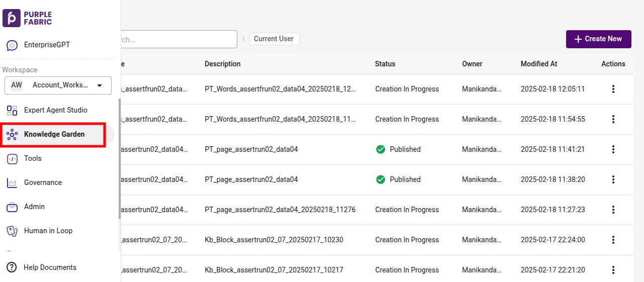Select the Expert Agent Studio icon

(x=12, y=110)
